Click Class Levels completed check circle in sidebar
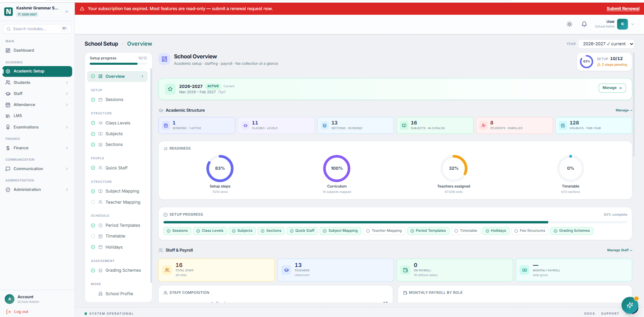Screen dimensions: 644x317 coord(93,123)
